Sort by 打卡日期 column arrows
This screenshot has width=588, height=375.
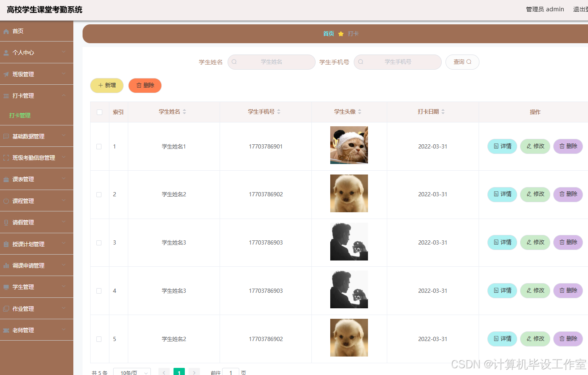pyautogui.click(x=443, y=112)
